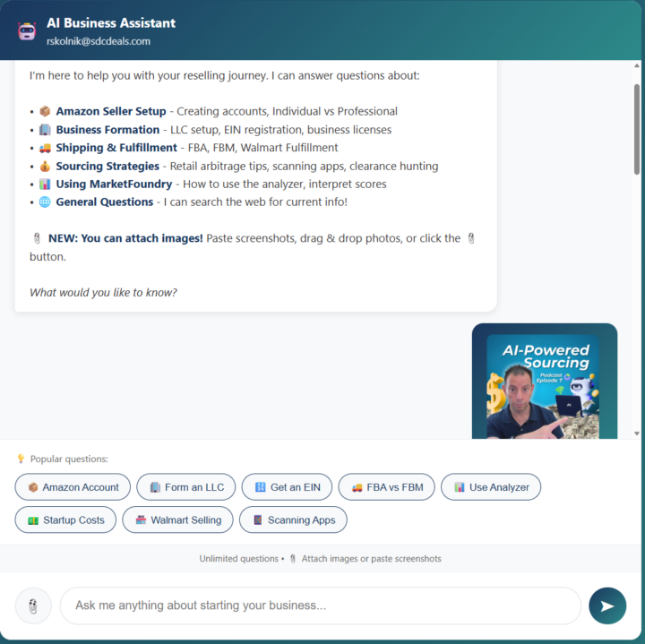The height and width of the screenshot is (644, 645).
Task: Focus the 'Ask me anything' message input
Action: 321,605
